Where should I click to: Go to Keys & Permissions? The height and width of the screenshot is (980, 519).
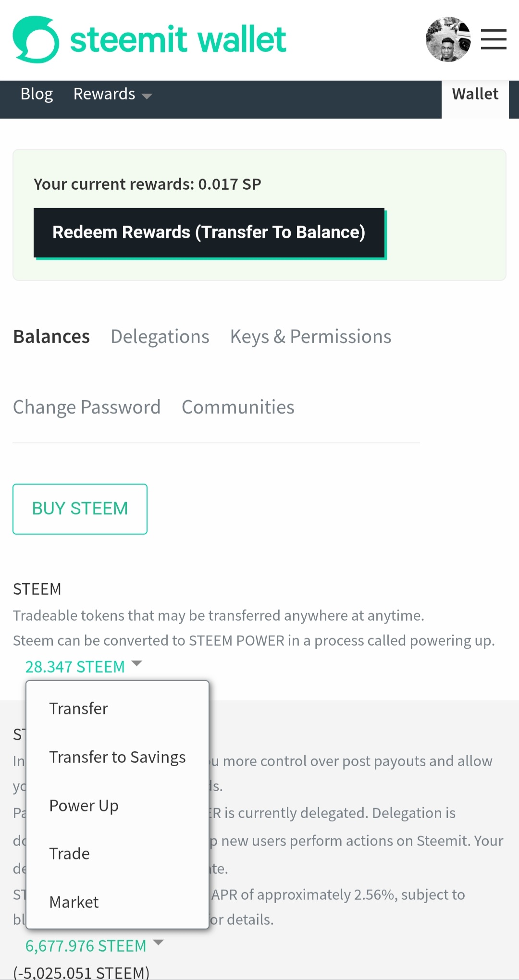[x=310, y=337]
